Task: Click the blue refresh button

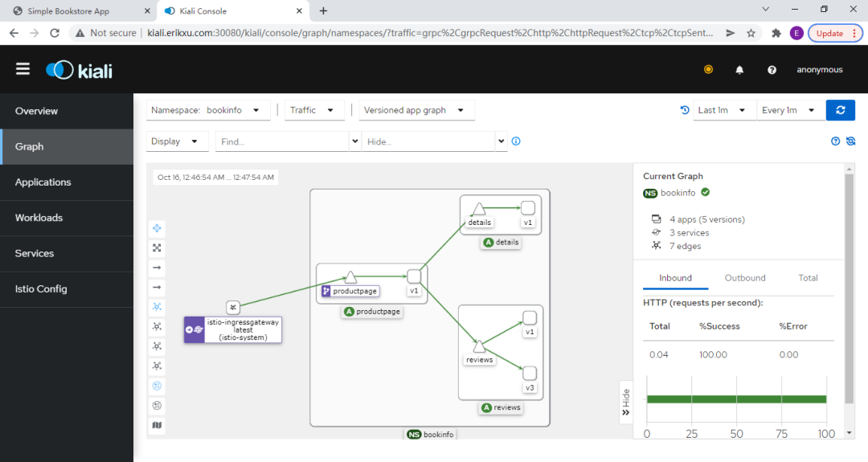Action: (x=840, y=110)
